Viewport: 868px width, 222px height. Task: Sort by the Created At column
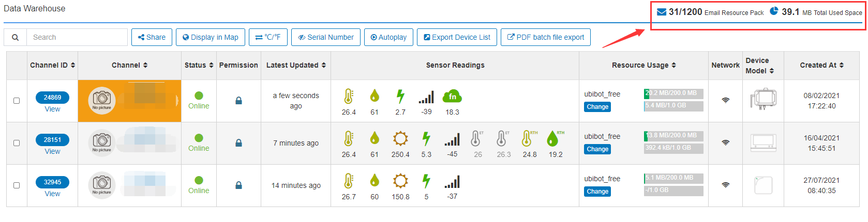(x=821, y=65)
